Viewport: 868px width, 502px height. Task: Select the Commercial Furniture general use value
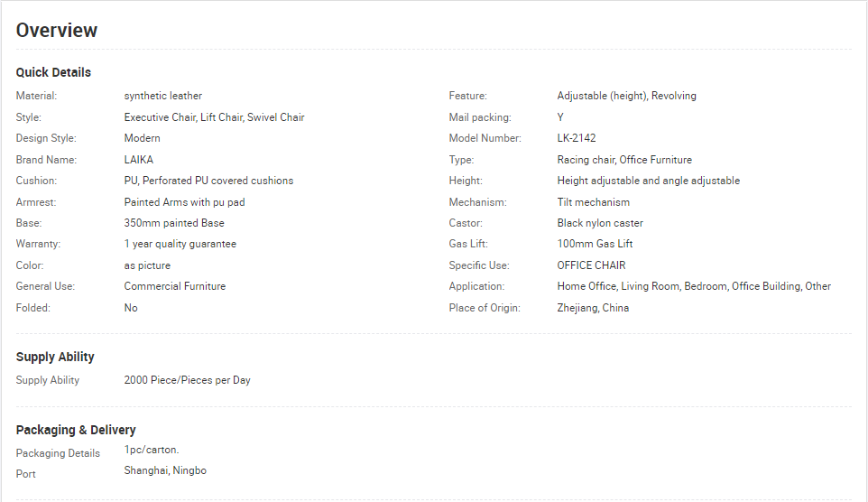tap(175, 286)
